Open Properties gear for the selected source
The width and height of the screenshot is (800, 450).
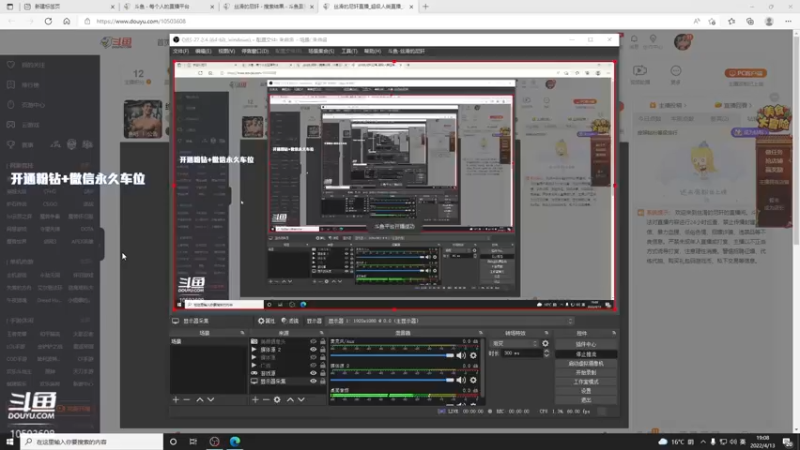[266, 321]
